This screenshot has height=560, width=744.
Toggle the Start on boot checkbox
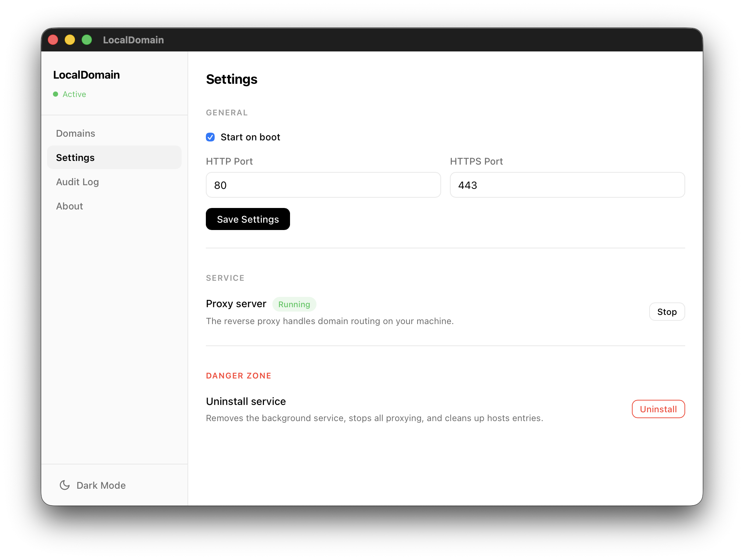pyautogui.click(x=210, y=137)
